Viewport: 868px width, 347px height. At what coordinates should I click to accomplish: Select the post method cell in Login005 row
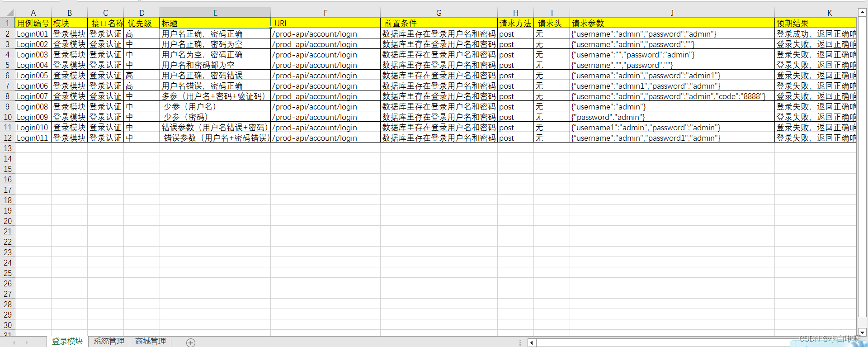point(515,75)
